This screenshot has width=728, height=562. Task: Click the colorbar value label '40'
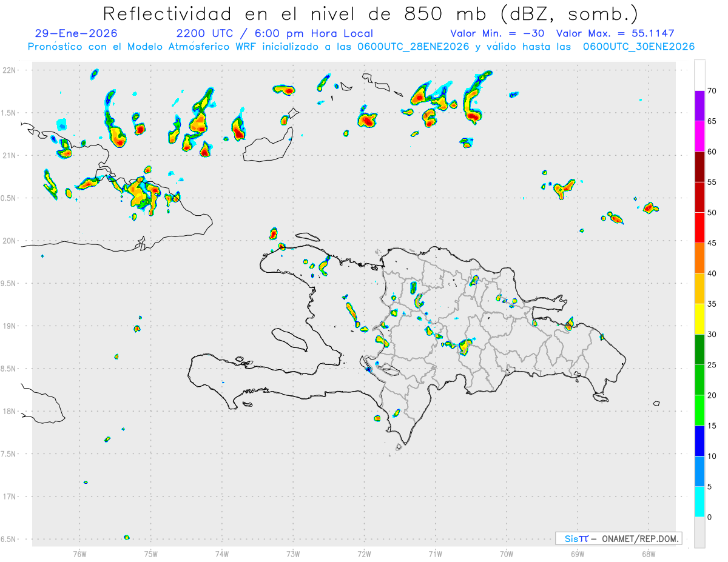coord(712,273)
